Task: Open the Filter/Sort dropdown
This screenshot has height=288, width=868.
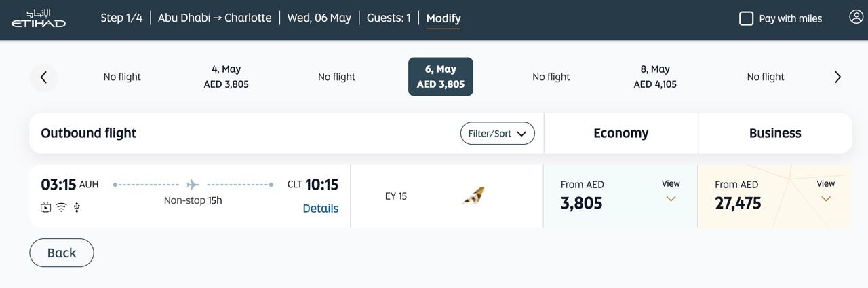Action: [x=497, y=133]
